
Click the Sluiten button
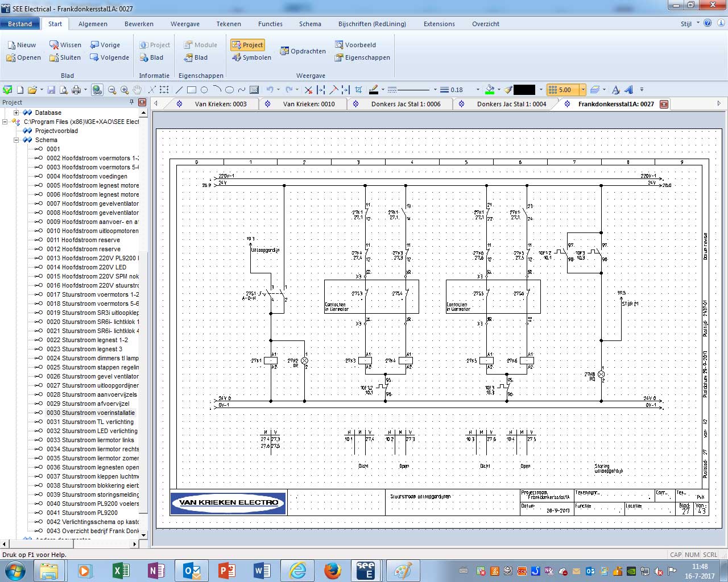pos(65,57)
